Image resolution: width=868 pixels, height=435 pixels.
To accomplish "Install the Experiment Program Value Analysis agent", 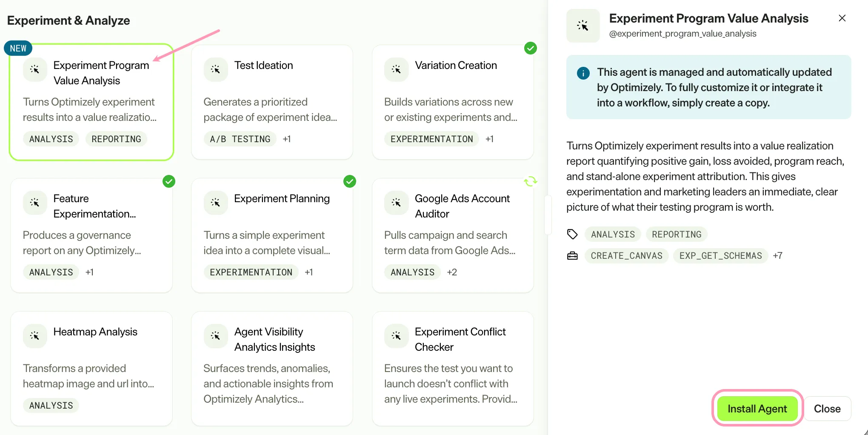I will (x=757, y=409).
